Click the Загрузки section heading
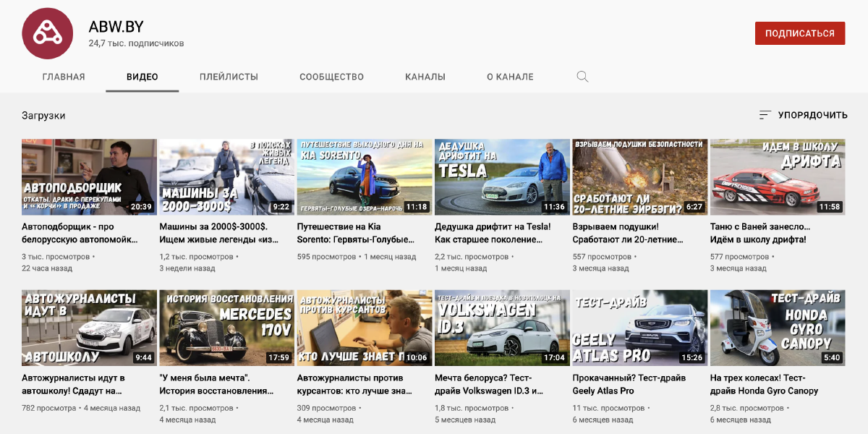868x434 pixels. tap(43, 116)
